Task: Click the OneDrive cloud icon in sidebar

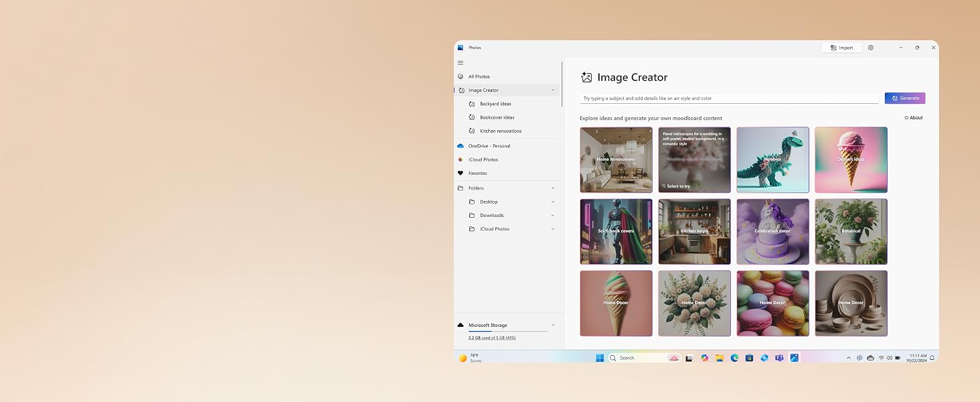Action: click(461, 145)
